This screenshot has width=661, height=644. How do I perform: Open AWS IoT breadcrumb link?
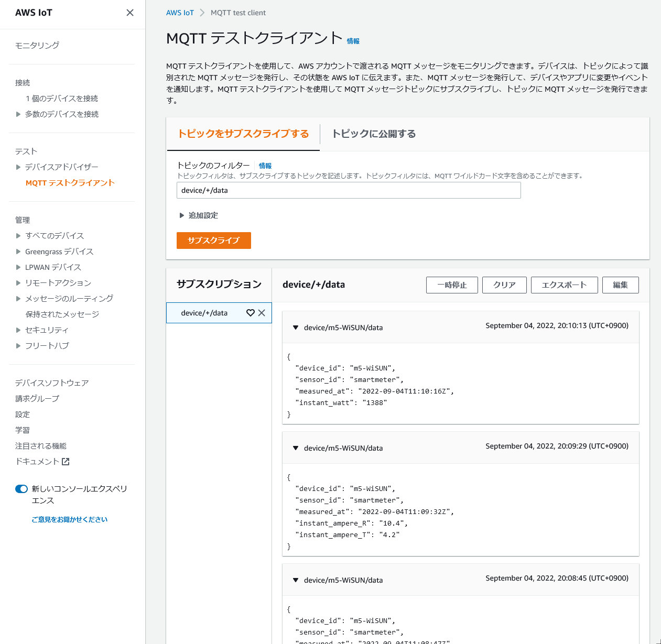[180, 13]
